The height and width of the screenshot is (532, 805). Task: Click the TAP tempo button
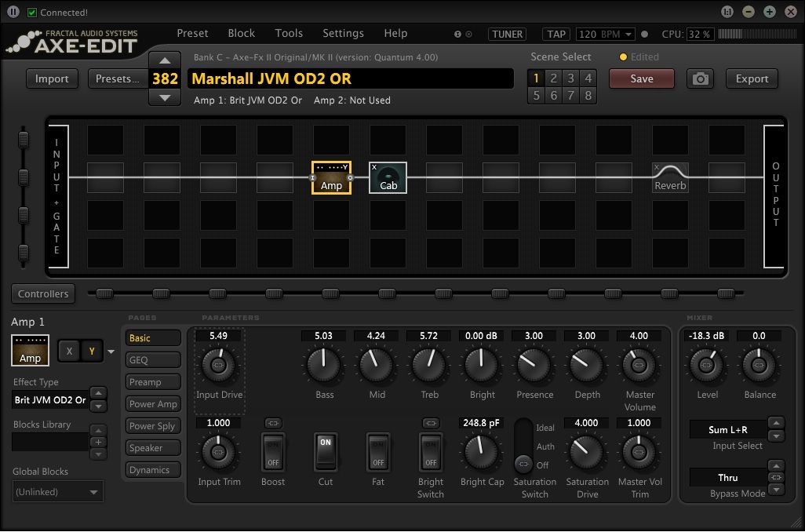click(556, 35)
